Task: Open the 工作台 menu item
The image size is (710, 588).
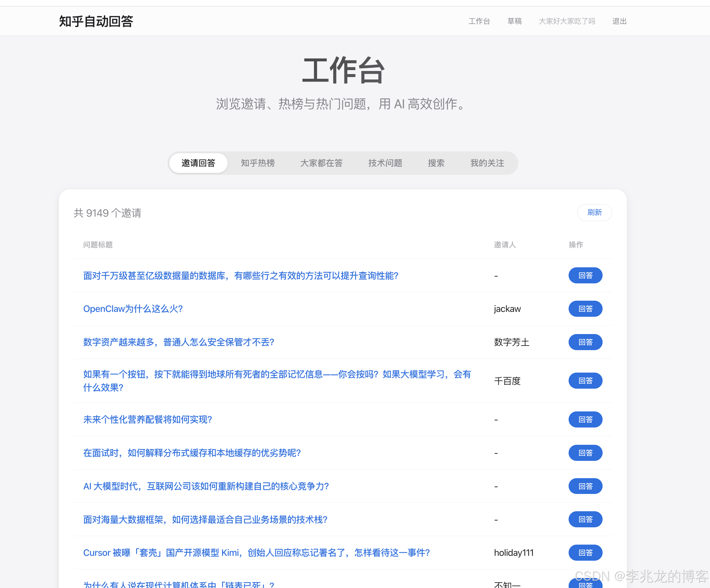Action: [479, 21]
